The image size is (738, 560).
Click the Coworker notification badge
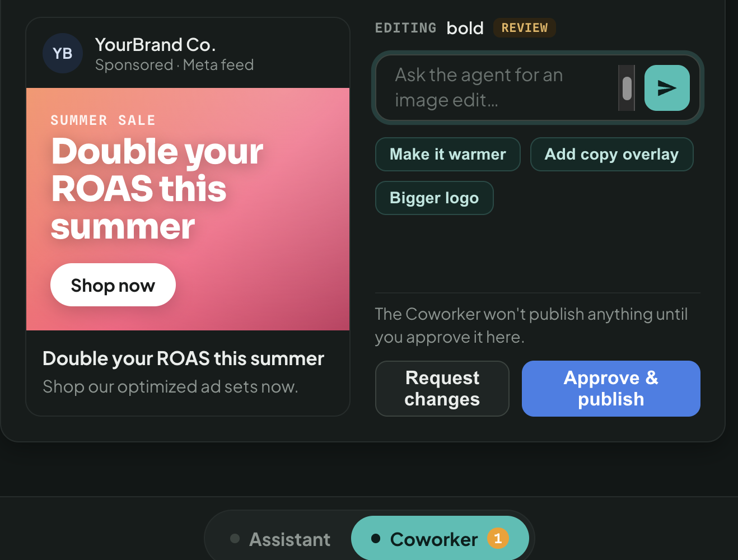(x=498, y=539)
